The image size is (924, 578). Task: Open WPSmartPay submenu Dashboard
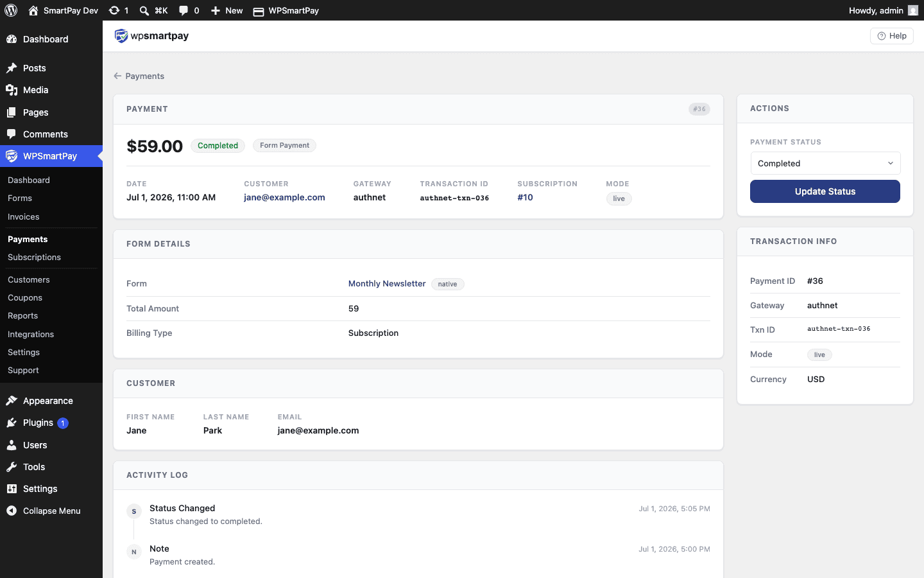tap(29, 180)
